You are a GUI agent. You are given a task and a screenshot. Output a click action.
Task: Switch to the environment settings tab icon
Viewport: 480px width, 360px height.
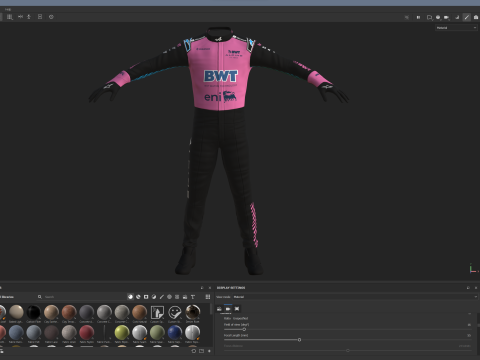click(219, 309)
